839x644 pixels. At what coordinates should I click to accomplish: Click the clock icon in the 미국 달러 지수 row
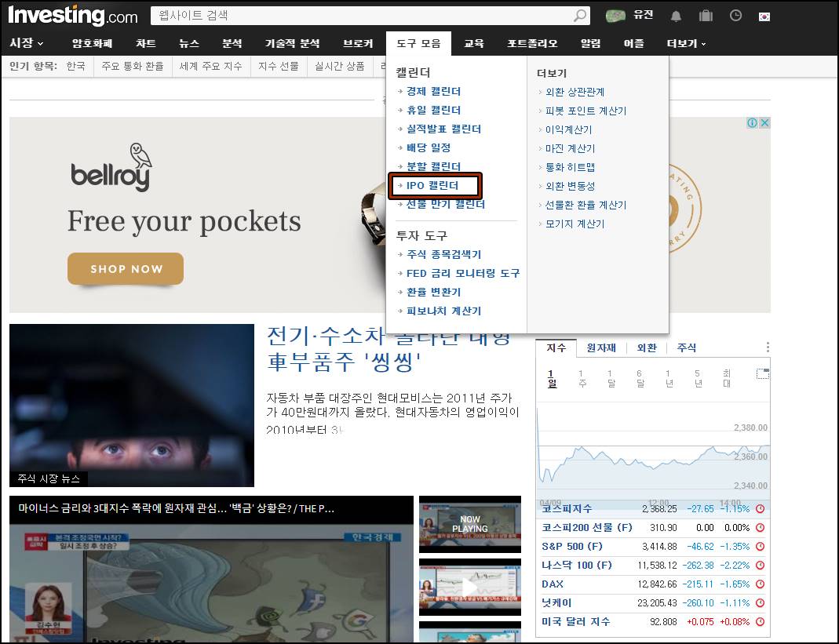[x=760, y=621]
